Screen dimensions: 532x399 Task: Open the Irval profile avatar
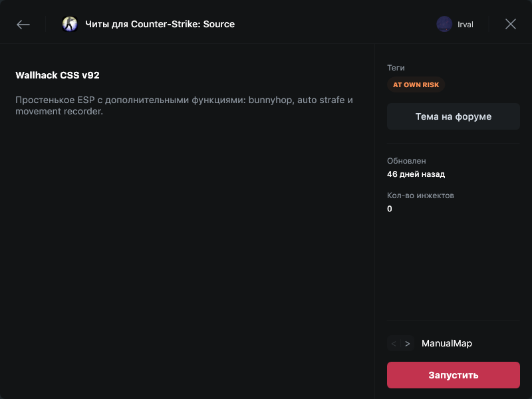coord(444,25)
